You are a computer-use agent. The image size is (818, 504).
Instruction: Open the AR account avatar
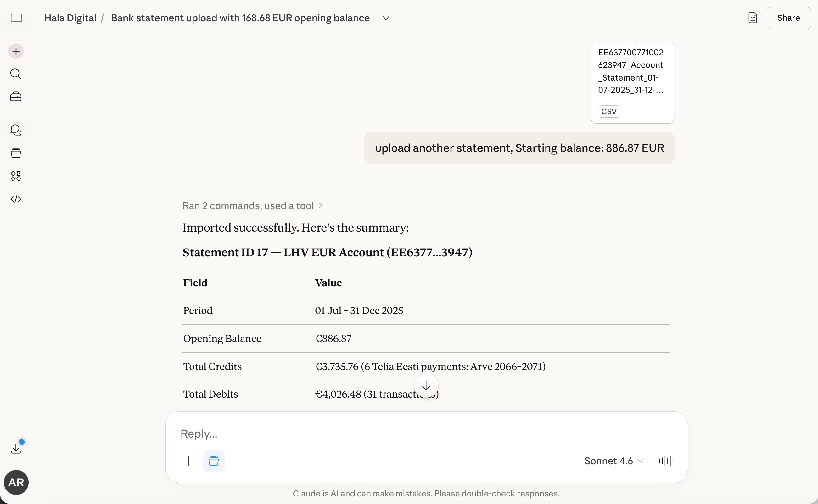point(16,482)
